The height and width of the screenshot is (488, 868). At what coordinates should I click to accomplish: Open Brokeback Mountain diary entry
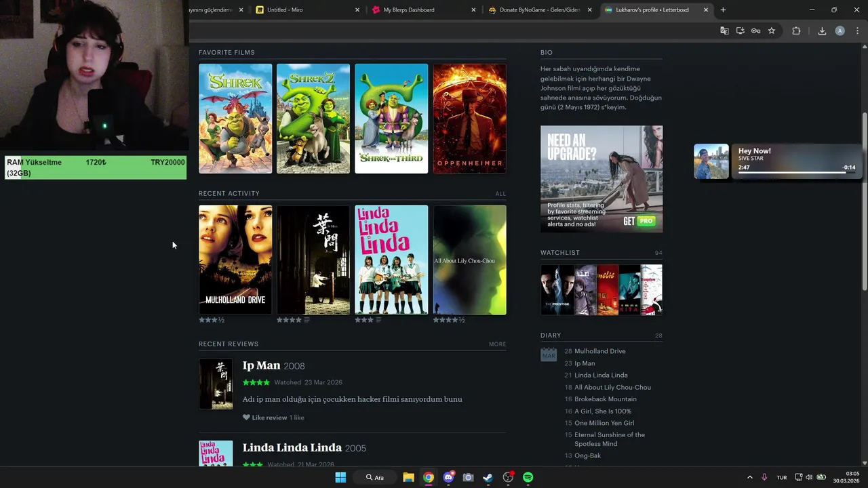pos(606,399)
